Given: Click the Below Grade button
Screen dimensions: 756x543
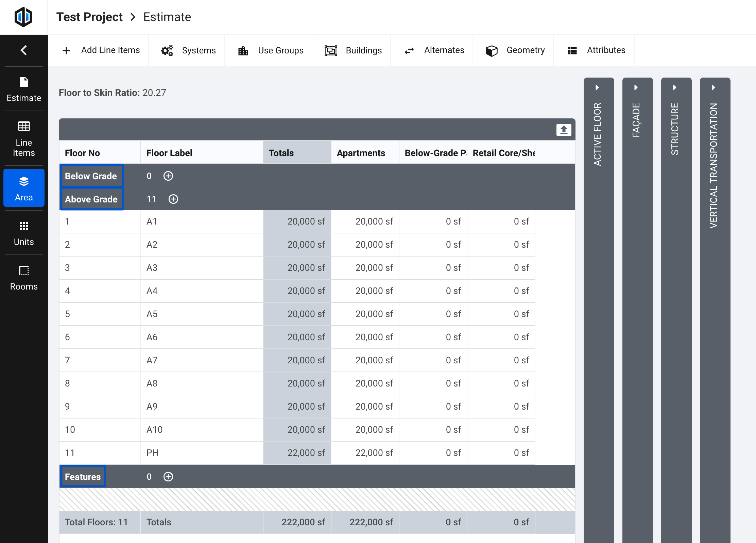Looking at the screenshot, I should [91, 176].
